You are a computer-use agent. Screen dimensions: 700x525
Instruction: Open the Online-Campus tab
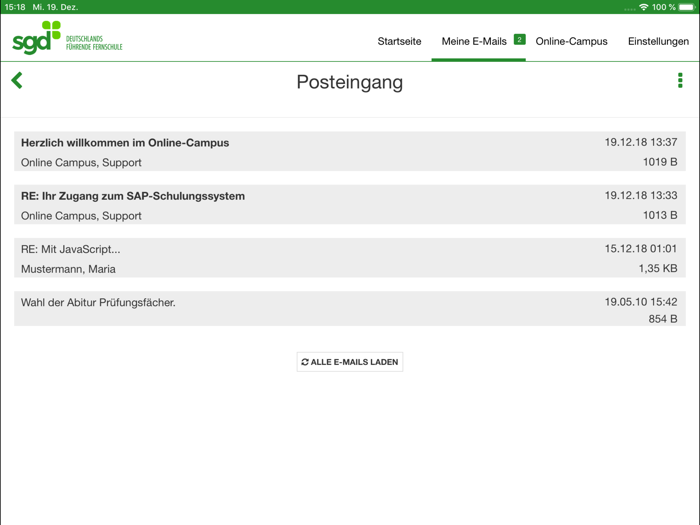pyautogui.click(x=571, y=41)
